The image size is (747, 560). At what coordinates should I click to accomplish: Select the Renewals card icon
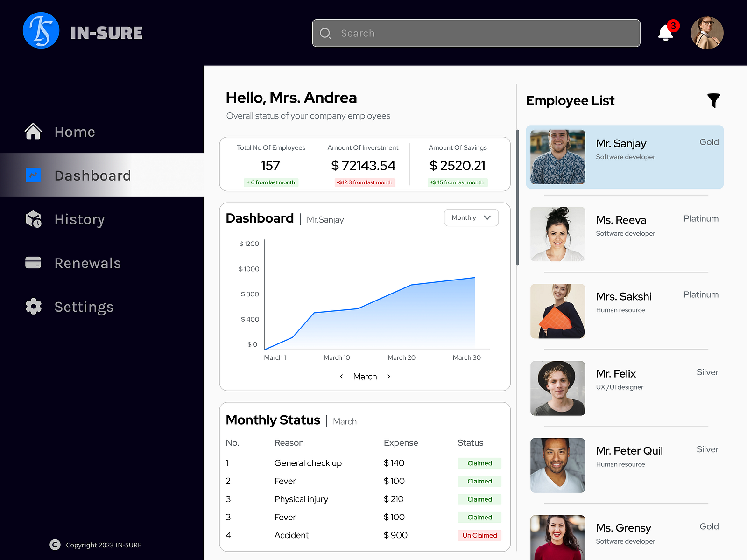tap(33, 262)
